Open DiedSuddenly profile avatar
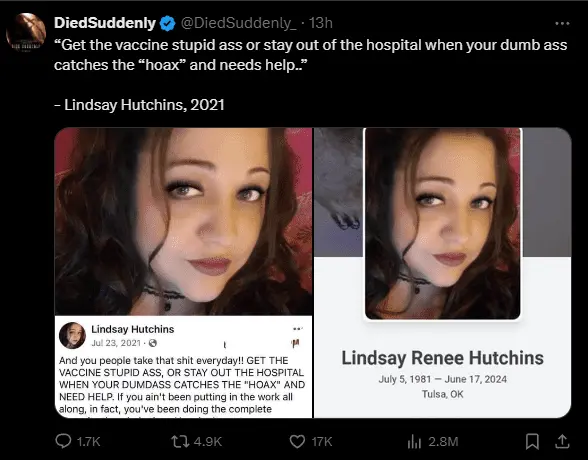588x460 pixels. (x=26, y=33)
